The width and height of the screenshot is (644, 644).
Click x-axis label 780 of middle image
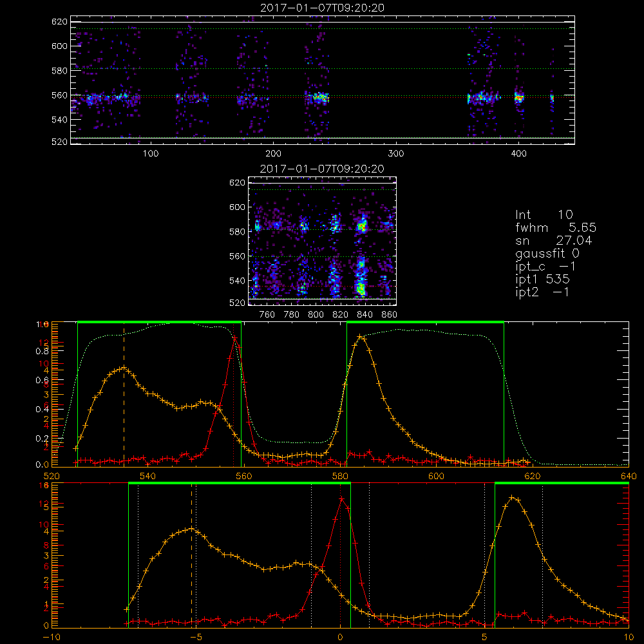click(292, 315)
